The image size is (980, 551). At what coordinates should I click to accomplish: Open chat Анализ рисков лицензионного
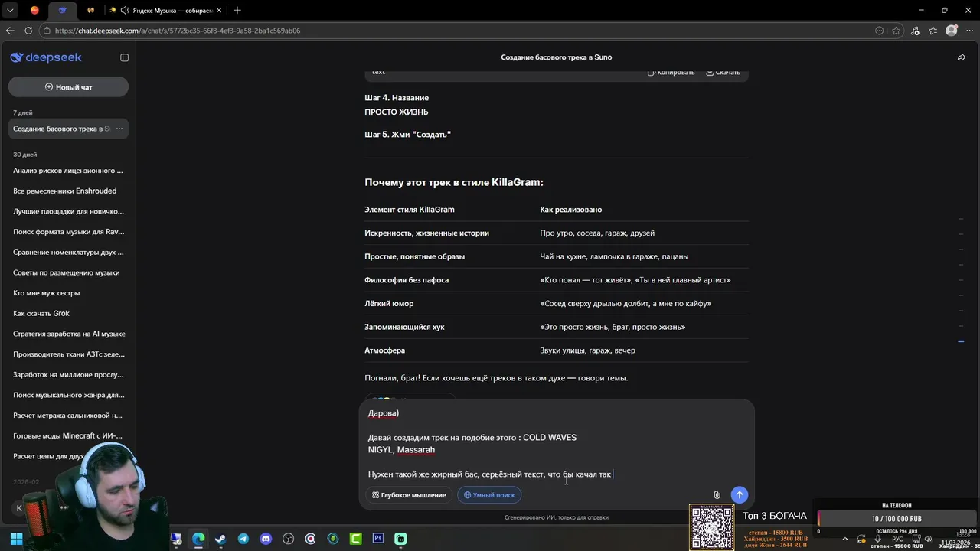pos(68,171)
